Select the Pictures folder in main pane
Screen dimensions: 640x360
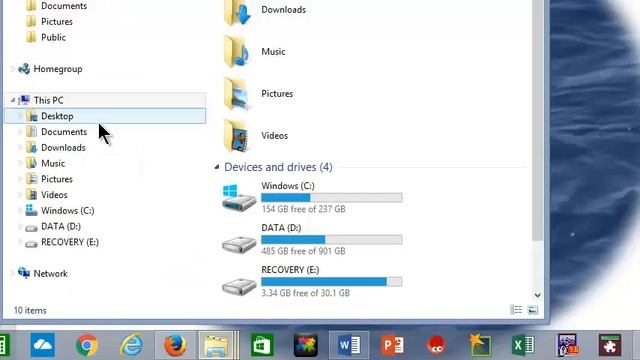point(237,94)
